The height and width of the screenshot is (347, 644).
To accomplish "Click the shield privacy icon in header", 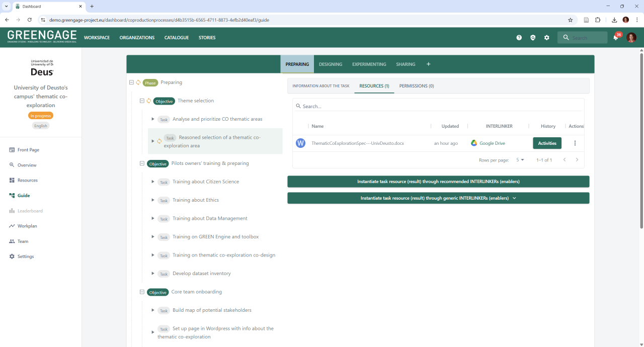I will click(533, 38).
